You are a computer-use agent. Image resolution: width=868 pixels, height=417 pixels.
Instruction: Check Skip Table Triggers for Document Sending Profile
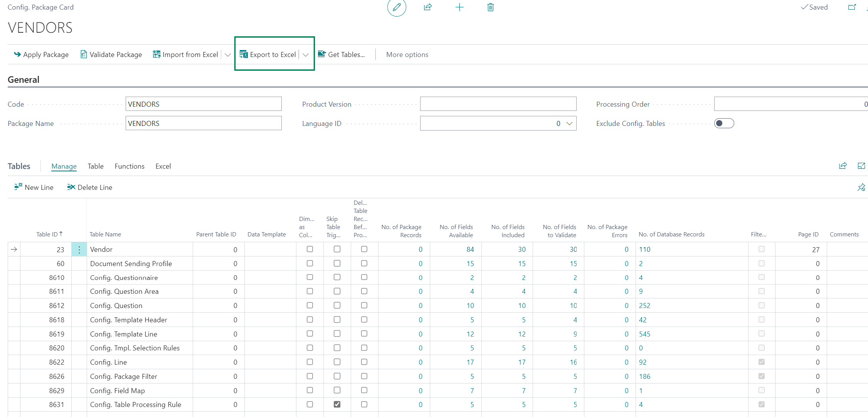[x=337, y=263]
